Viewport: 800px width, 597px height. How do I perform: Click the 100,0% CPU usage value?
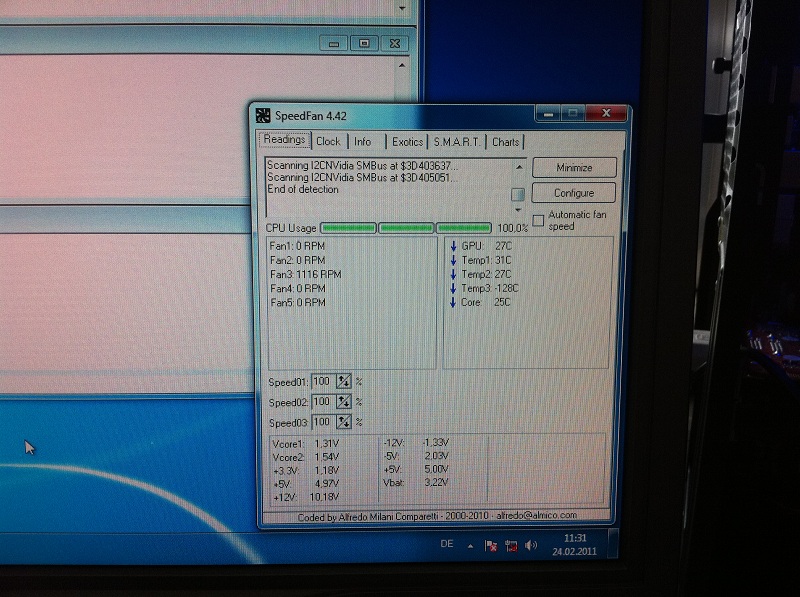pos(513,228)
